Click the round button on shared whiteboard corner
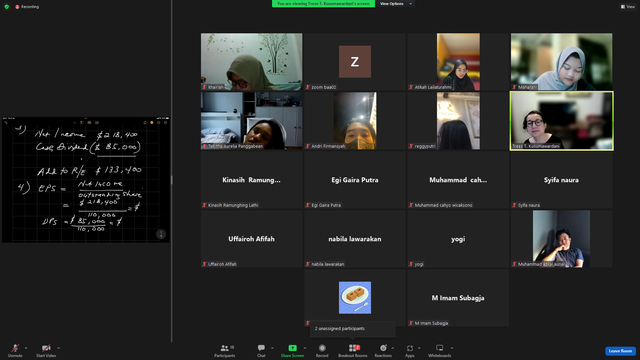This screenshot has height=360, width=640. [161, 234]
